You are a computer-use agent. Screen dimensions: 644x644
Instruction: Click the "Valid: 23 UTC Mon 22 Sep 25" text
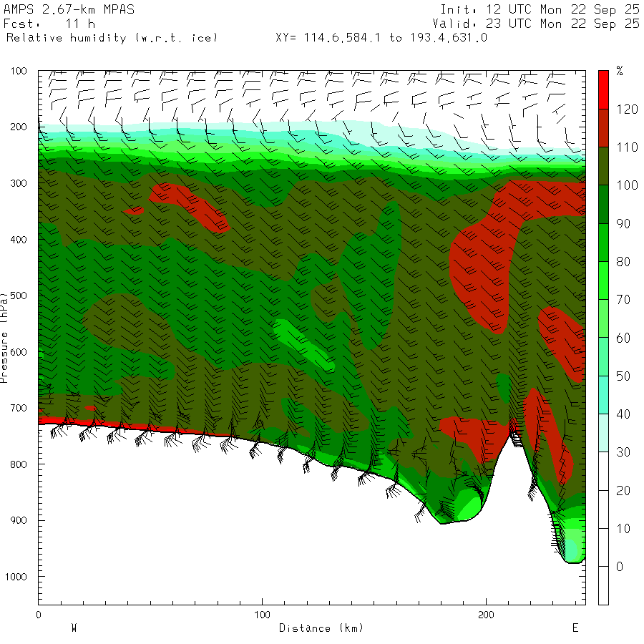536,24
